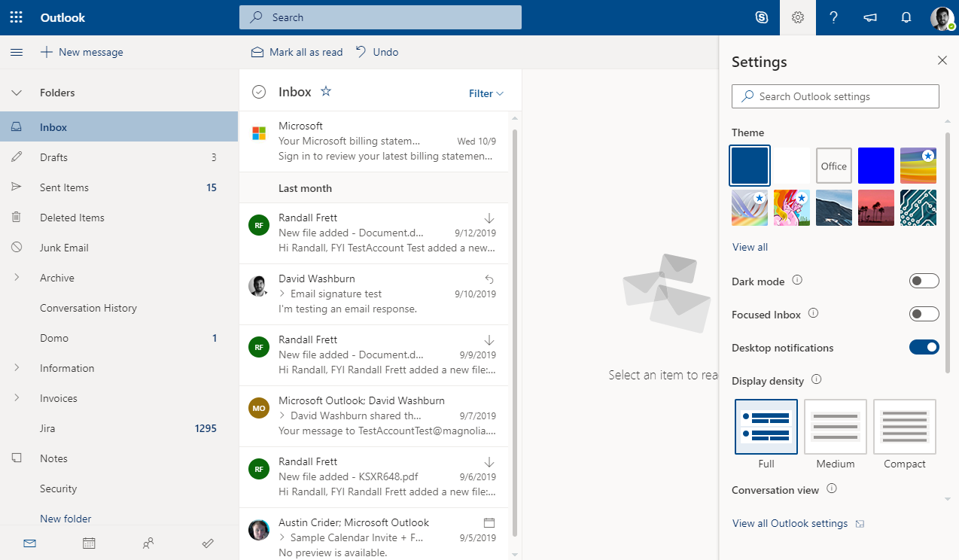959x560 pixels.
Task: Disable the Desktop notifications toggle
Action: [x=924, y=347]
